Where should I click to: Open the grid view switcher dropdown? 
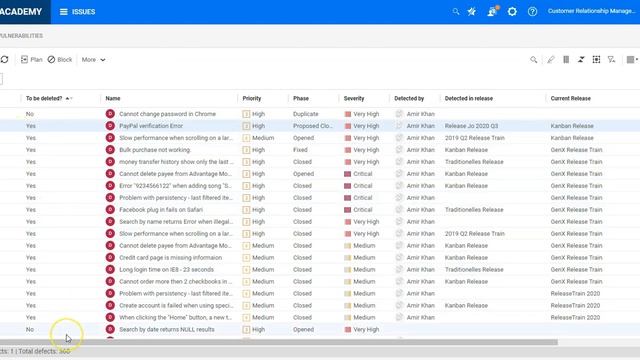point(632,60)
